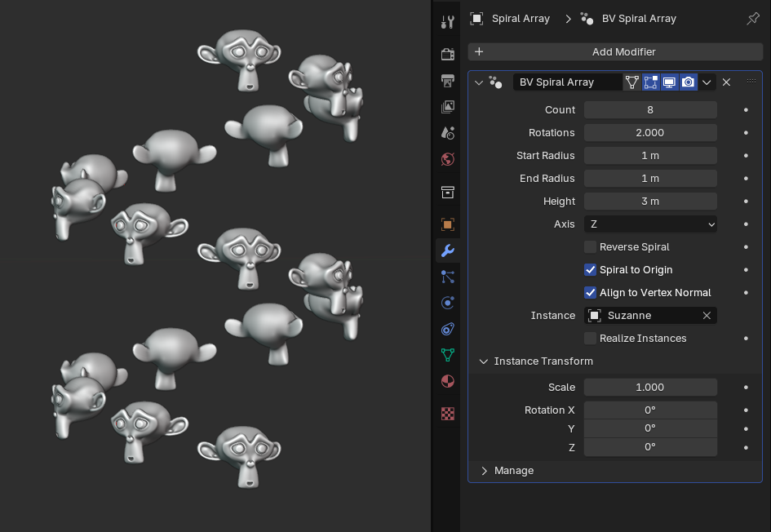Click the animate dot next to Reverse Spiral
This screenshot has height=532, width=771.
click(x=746, y=247)
